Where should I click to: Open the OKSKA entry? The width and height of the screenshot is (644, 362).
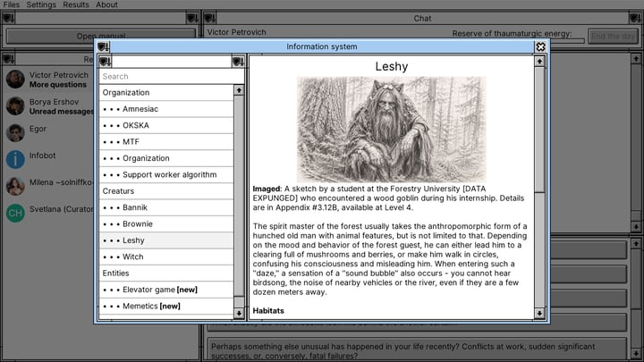pos(166,126)
